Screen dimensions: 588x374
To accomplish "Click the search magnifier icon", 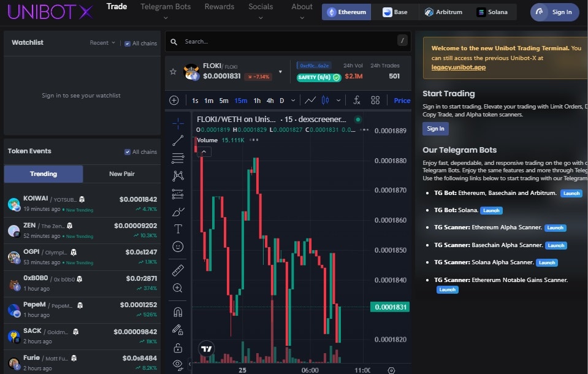I will pos(174,42).
